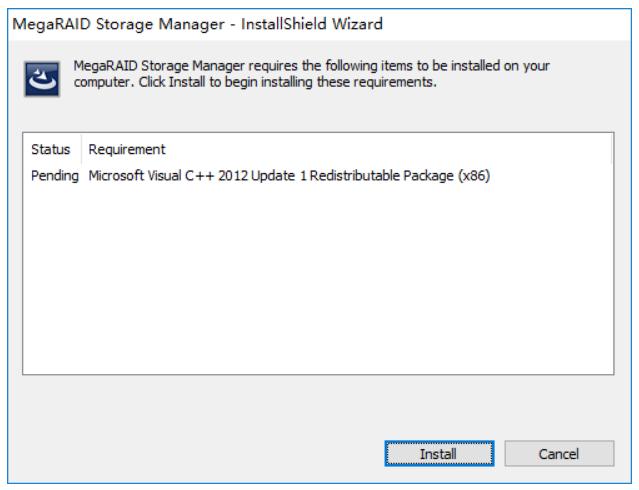Screen dimensions: 639x490
Task: Click the (x86) text in the requirement row
Action: click(474, 176)
